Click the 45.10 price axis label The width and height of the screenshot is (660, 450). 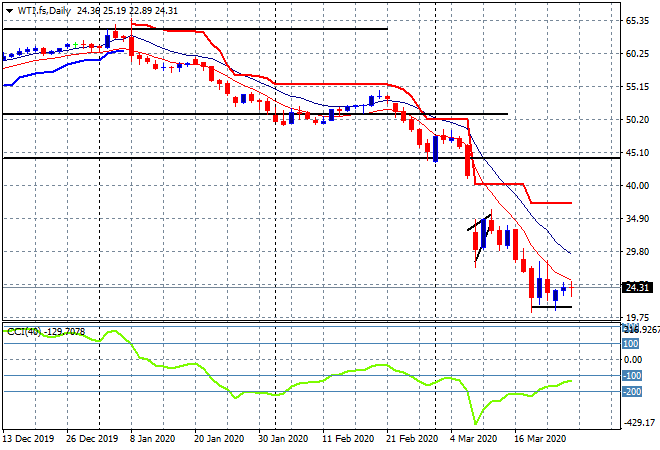[637, 152]
